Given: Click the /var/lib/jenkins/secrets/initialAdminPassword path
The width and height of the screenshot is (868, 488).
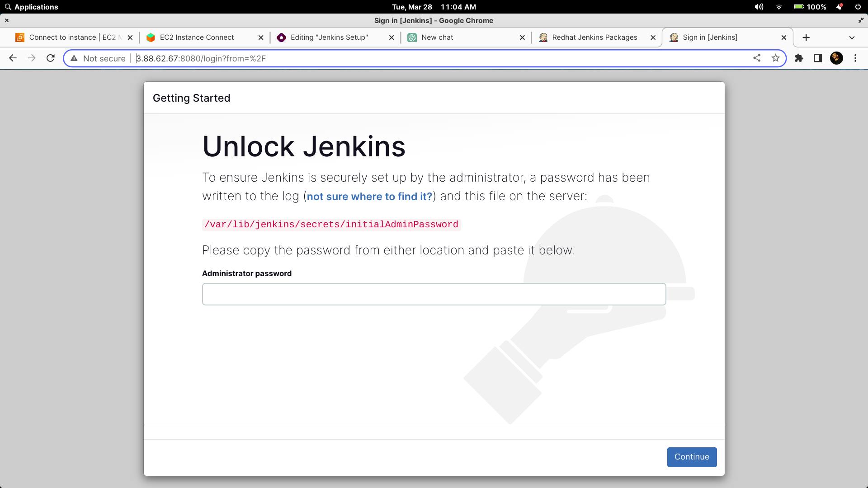Looking at the screenshot, I should tap(331, 225).
